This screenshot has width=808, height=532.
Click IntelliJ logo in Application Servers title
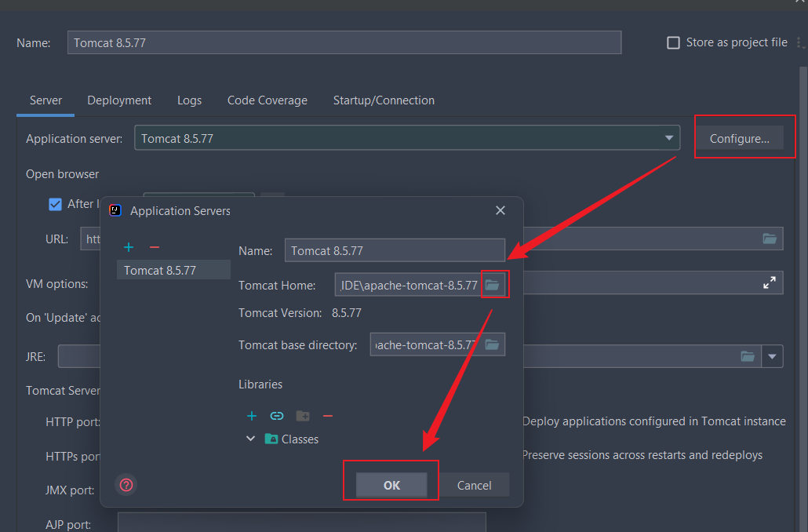tap(115, 210)
